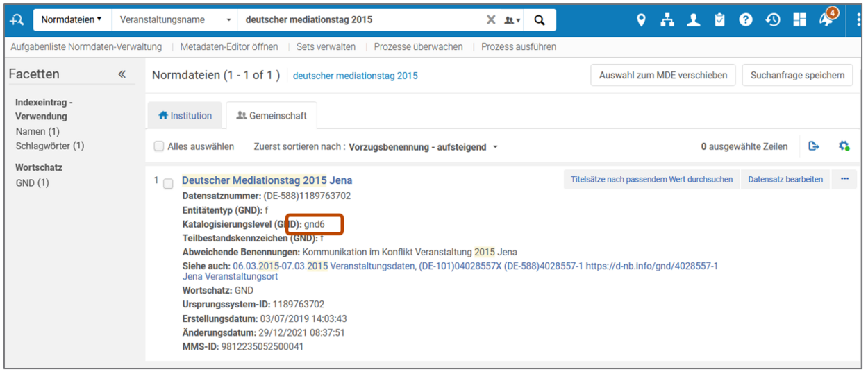Click Auswahl zum MDE verschieben button

(x=663, y=75)
